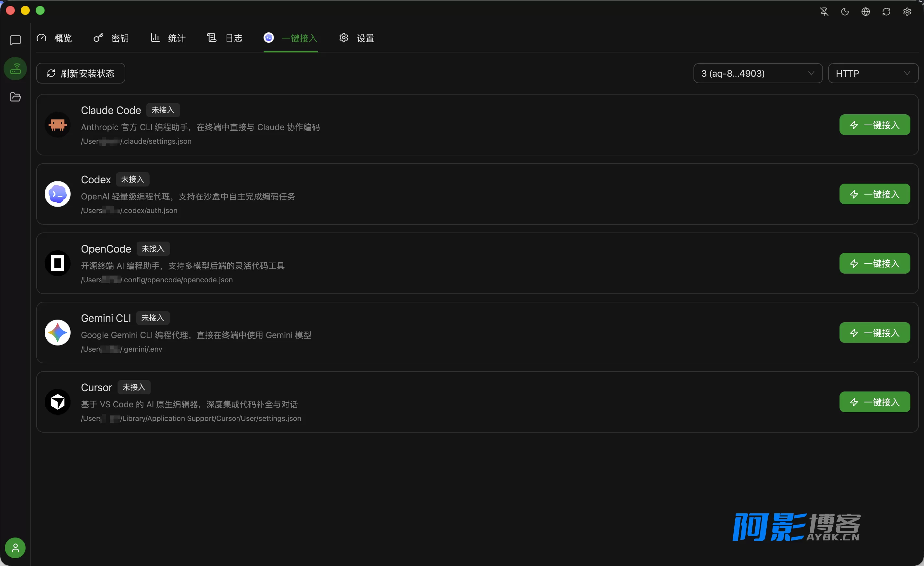Open the 日志 tab

(225, 38)
